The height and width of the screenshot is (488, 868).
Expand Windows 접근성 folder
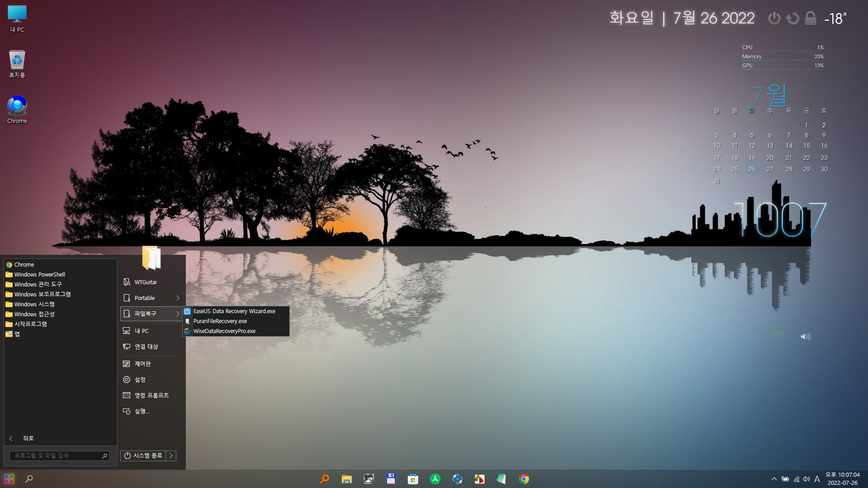tap(61, 314)
